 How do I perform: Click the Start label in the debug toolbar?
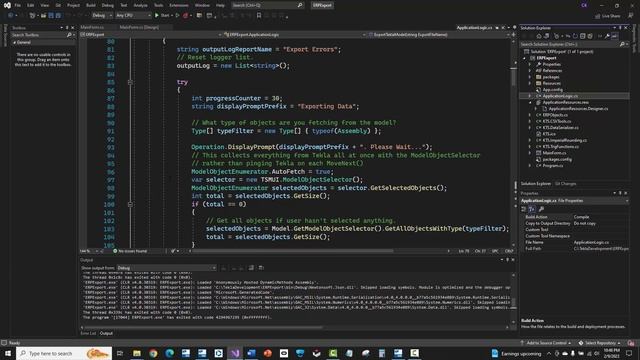165,16
